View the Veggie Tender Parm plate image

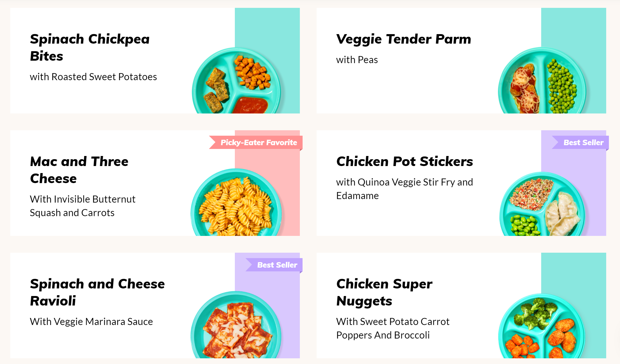(542, 80)
